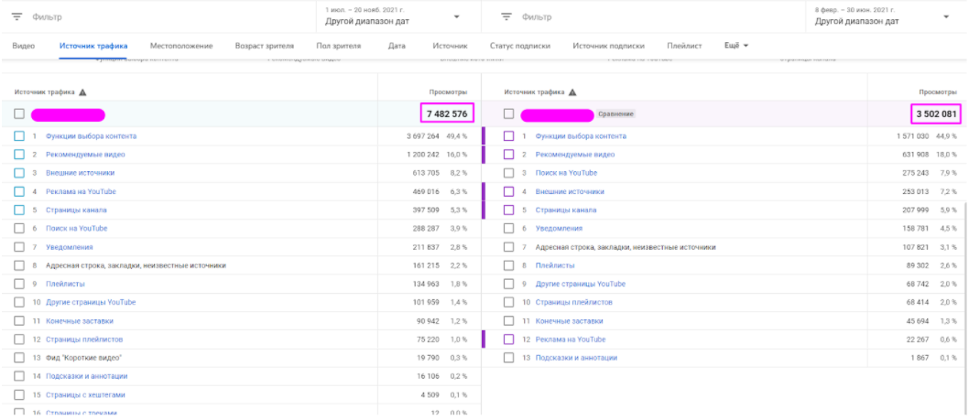This screenshot has width=980, height=420.
Task: Open Внешние источники link with 253 013 views
Action: (x=570, y=191)
